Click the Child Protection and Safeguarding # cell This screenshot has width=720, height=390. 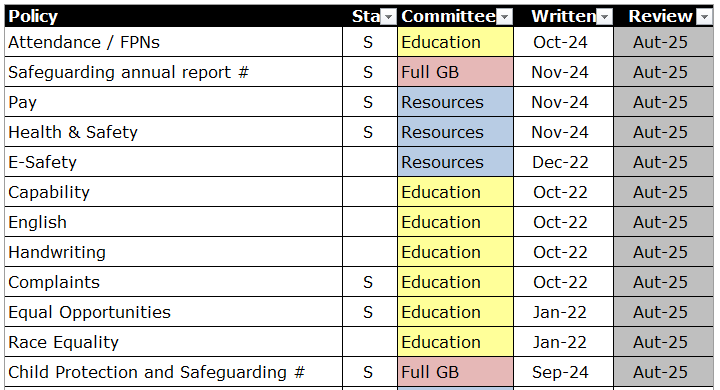click(x=174, y=372)
